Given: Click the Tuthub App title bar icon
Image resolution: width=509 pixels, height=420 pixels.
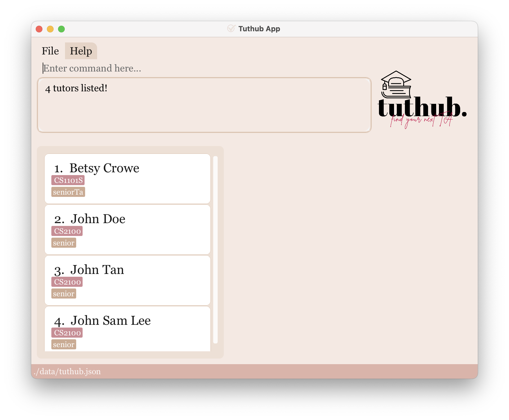Looking at the screenshot, I should [x=231, y=28].
